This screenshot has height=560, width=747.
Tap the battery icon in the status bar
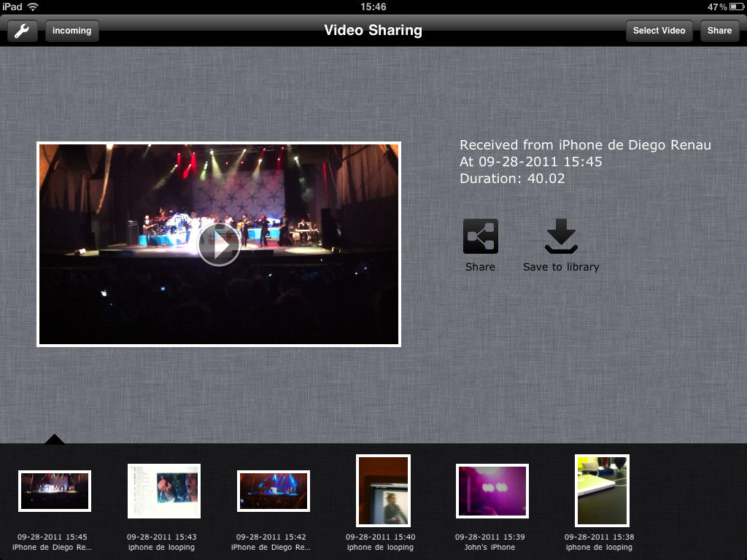(x=737, y=7)
